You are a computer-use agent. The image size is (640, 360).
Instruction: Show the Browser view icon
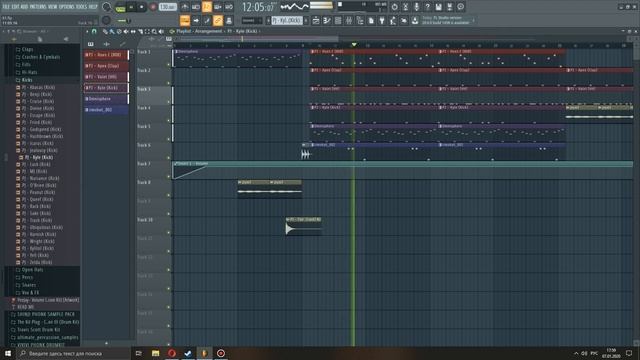pos(360,20)
